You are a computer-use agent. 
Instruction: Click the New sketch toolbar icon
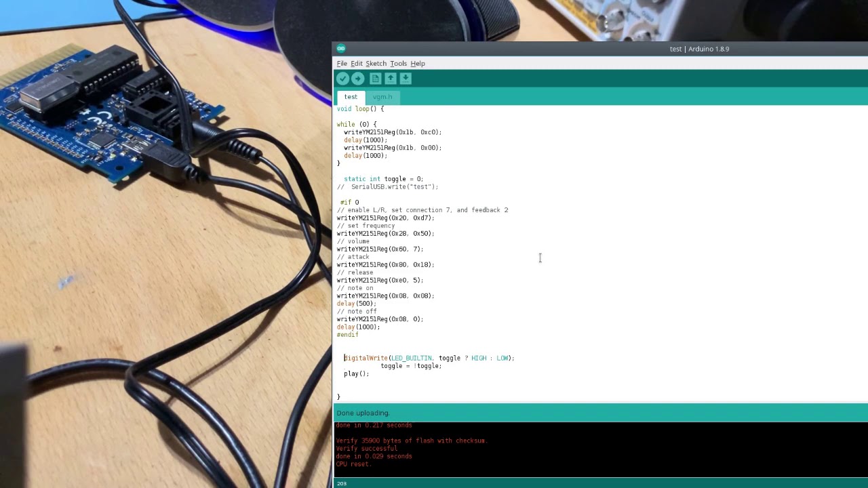[x=375, y=79]
